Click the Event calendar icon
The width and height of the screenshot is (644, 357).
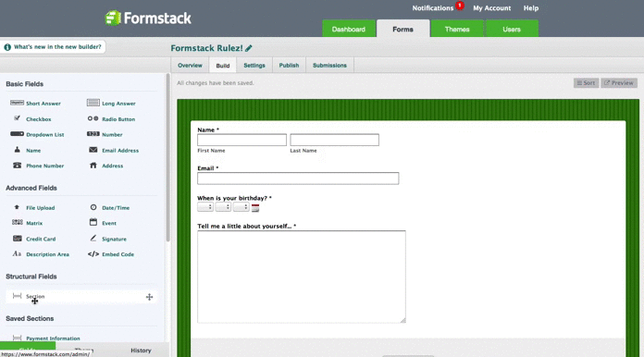pos(93,222)
